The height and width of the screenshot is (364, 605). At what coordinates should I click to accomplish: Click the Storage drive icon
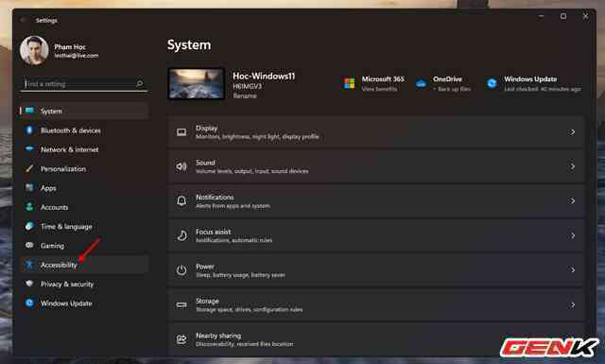(x=181, y=305)
